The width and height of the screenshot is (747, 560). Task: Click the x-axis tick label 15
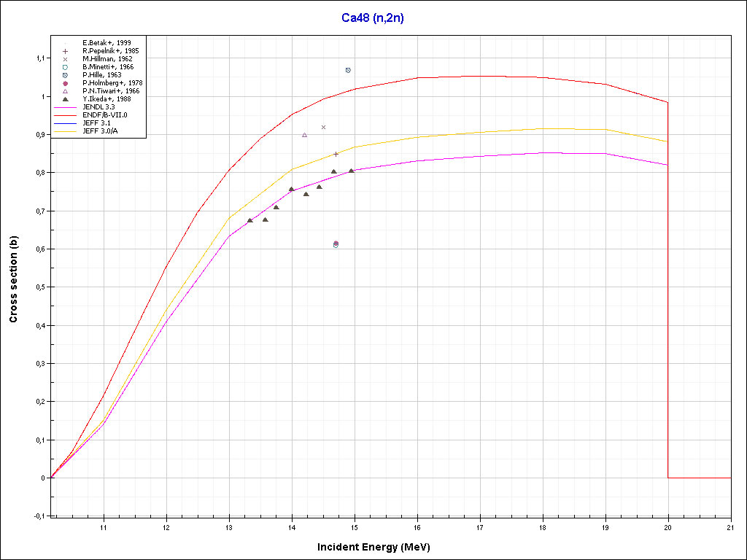(355, 526)
